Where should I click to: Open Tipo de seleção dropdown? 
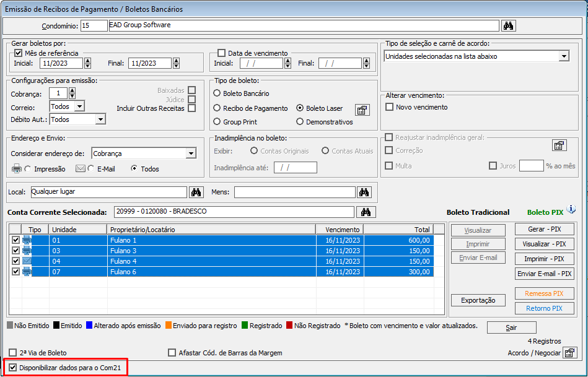[564, 56]
